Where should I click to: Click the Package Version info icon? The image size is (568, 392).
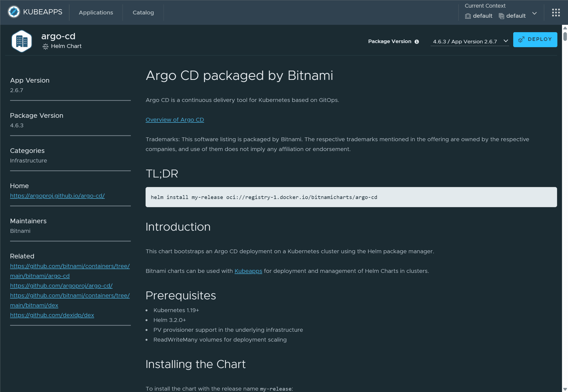(x=417, y=42)
